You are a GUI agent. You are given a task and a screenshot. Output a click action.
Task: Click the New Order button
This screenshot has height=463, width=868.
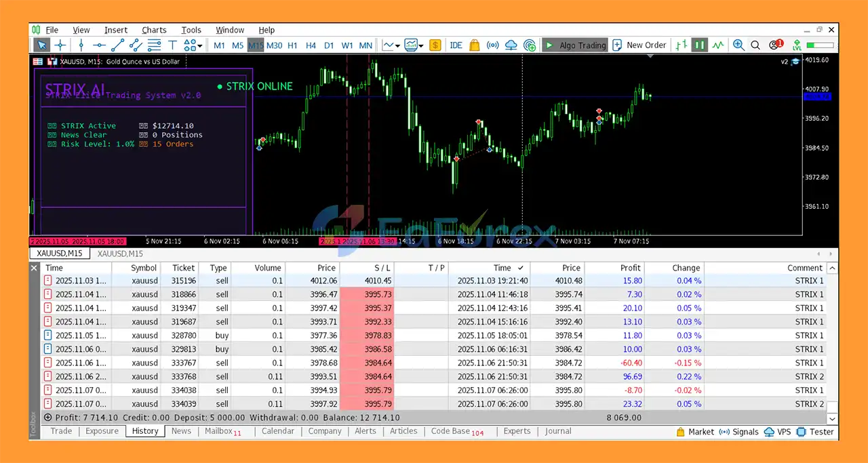point(639,45)
